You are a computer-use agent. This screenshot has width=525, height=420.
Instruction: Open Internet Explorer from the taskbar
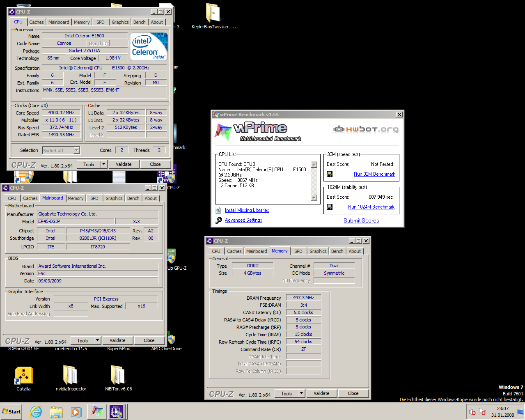36,412
